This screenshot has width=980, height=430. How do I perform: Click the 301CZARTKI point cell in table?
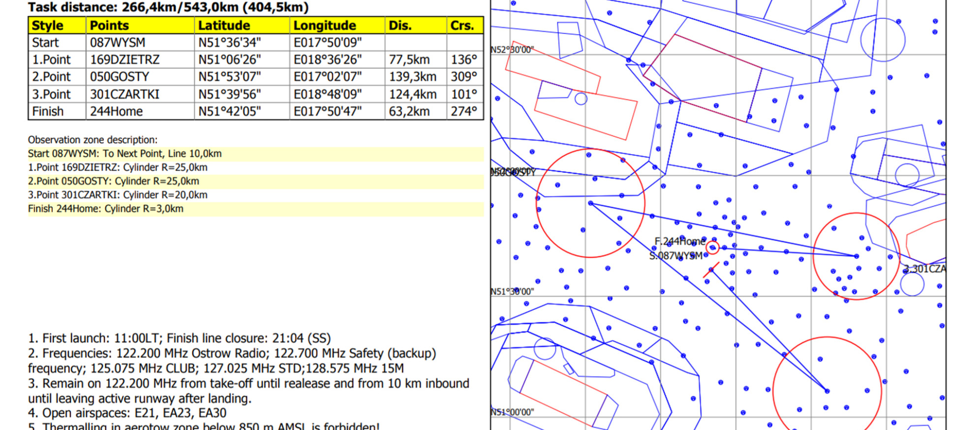pyautogui.click(x=125, y=94)
